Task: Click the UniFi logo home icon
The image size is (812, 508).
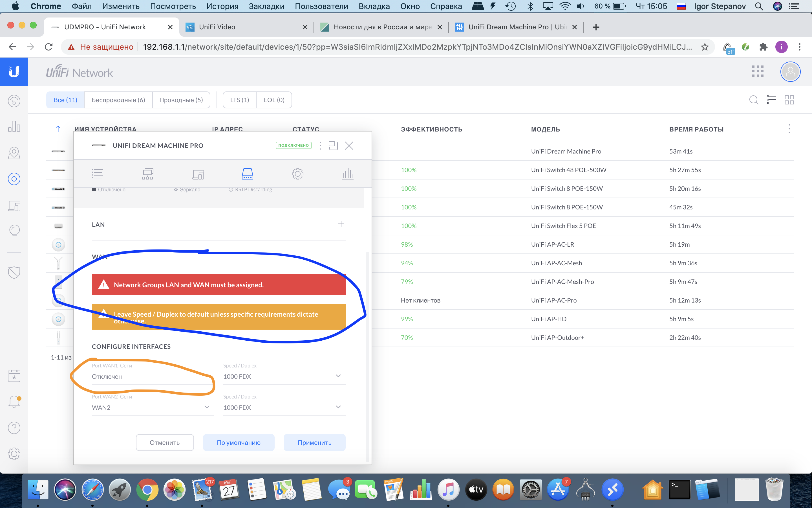Action: pos(14,72)
